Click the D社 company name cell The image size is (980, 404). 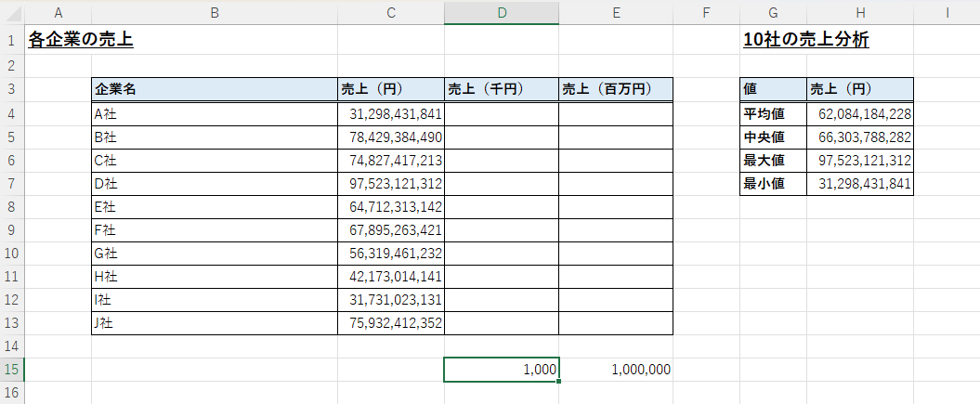tap(214, 184)
